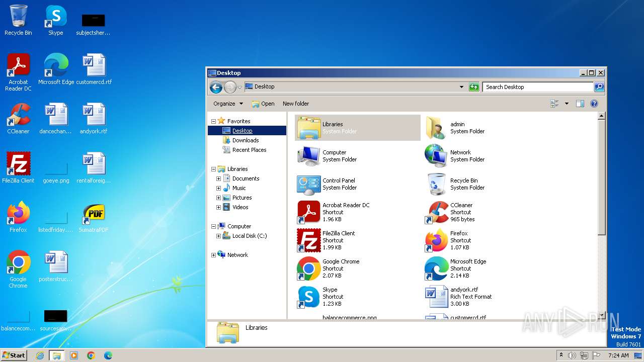
Task: Select customercd.rtf desktop file
Action: coord(94,69)
